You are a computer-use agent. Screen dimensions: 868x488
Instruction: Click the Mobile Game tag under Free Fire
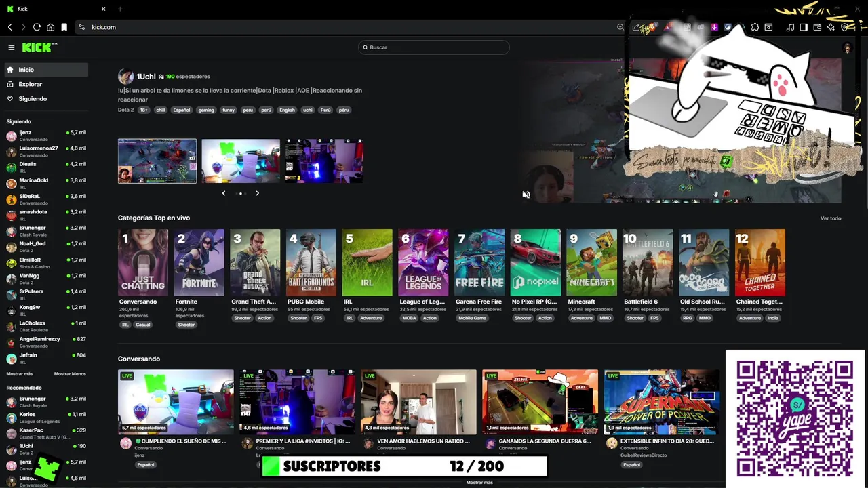point(472,318)
